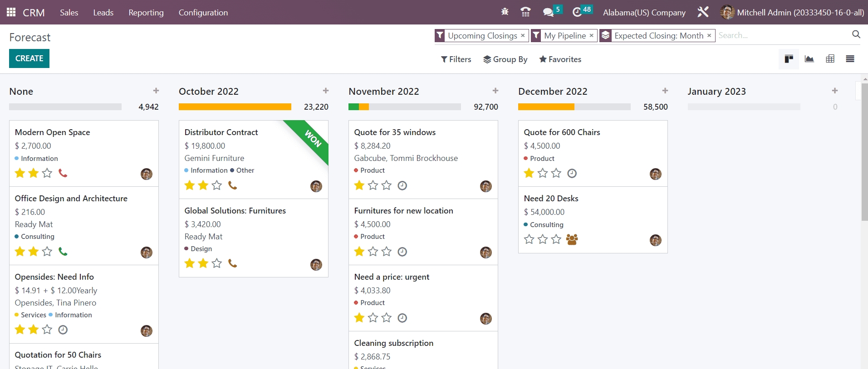Switch to pivot table view
This screenshot has height=369, width=868.
tap(830, 59)
